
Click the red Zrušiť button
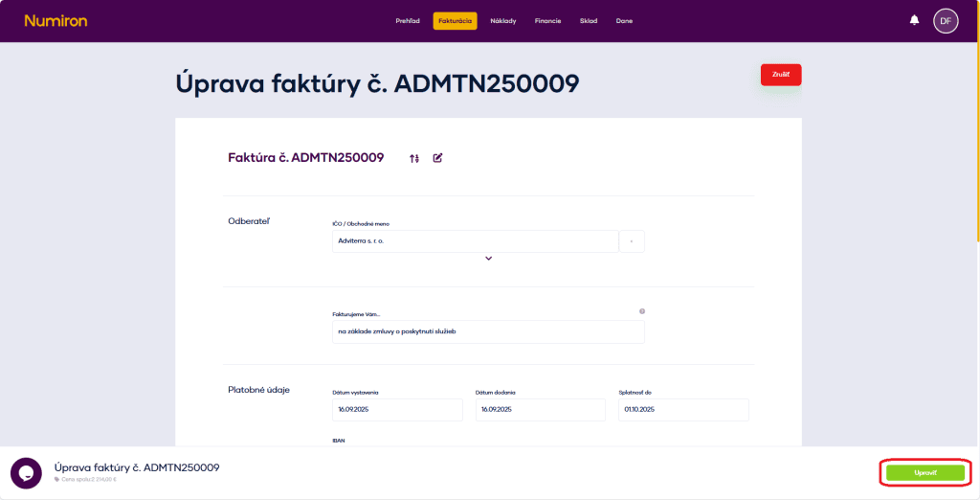tap(781, 75)
